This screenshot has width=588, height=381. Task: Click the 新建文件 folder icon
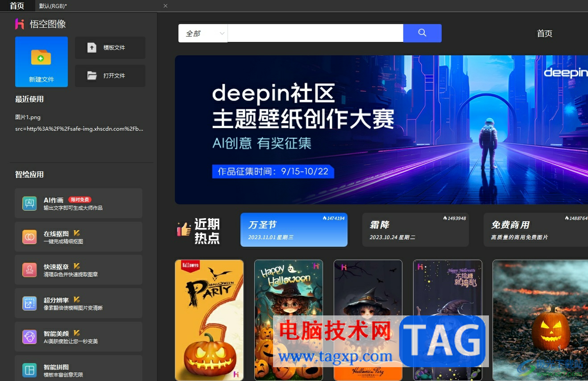(41, 58)
